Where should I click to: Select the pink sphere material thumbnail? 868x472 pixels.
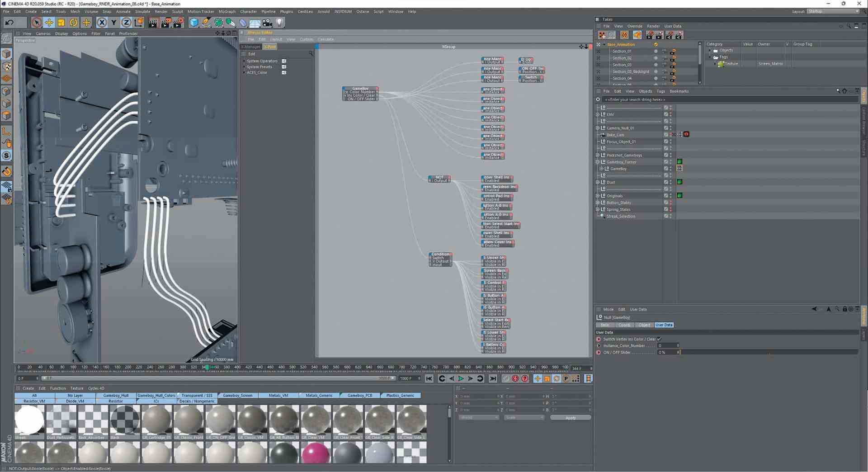pyautogui.click(x=316, y=452)
